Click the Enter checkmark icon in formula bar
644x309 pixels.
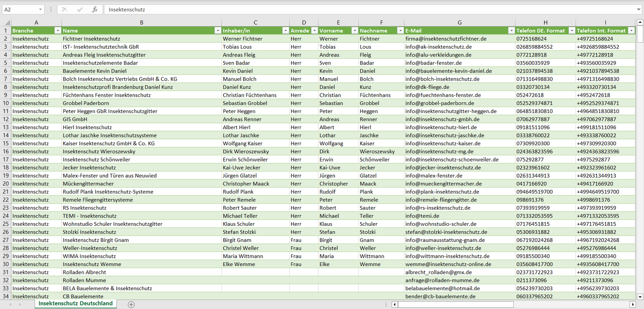pos(80,9)
